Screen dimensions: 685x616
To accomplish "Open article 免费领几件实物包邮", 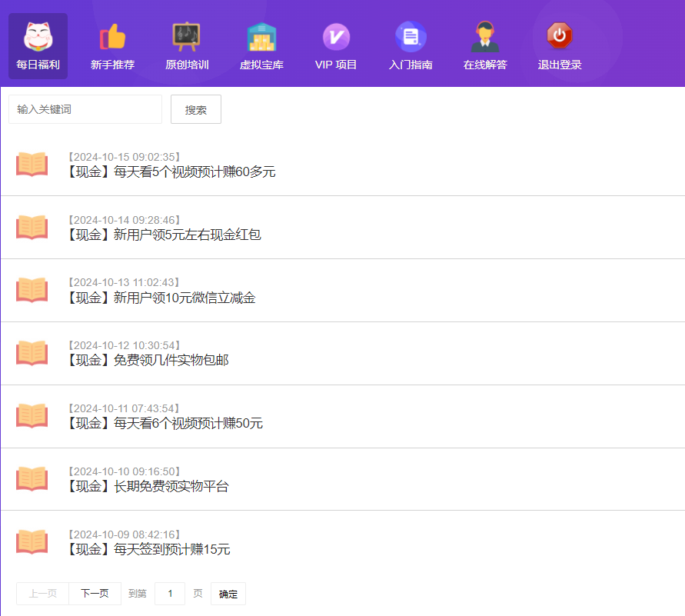I will pos(147,360).
